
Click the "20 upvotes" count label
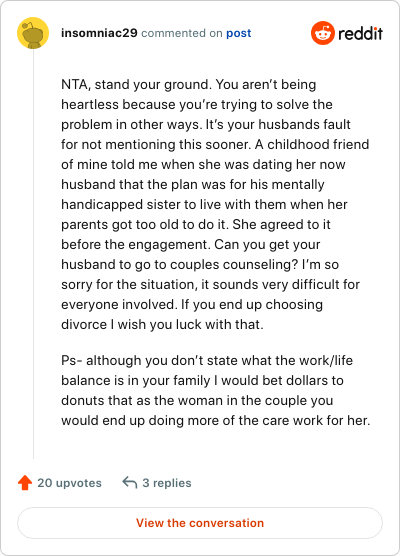(x=70, y=483)
